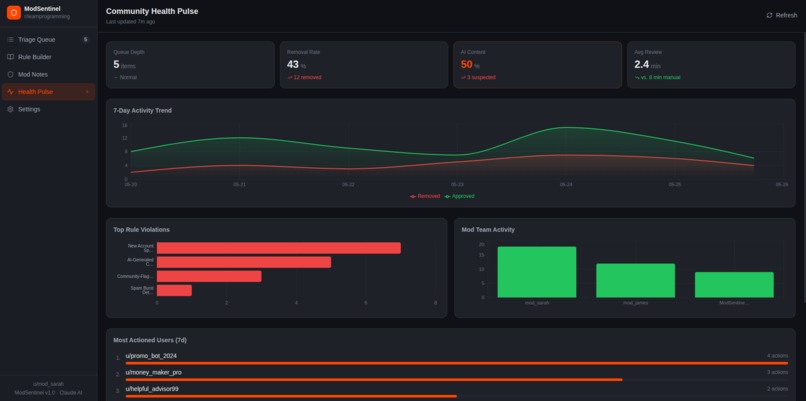Image resolution: width=806 pixels, height=401 pixels.
Task: Click username u/promo_bot_2024
Action: tap(151, 356)
